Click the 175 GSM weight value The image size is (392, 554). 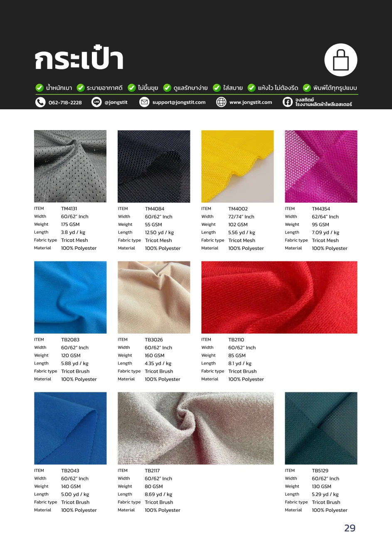[70, 224]
